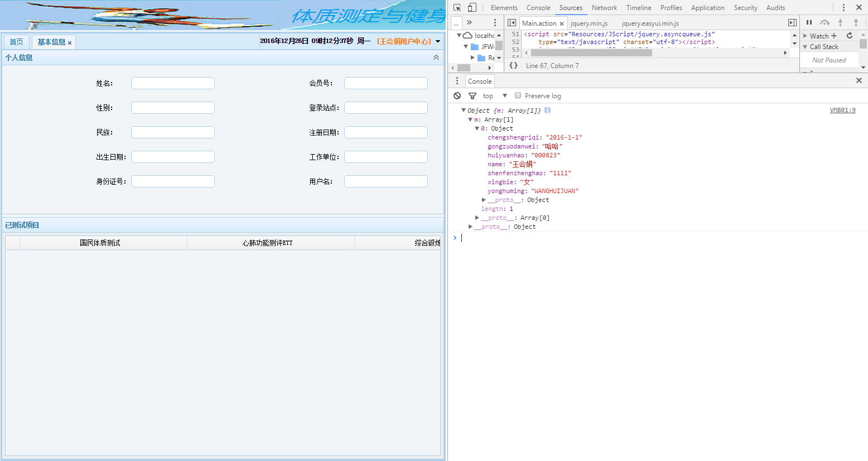The height and width of the screenshot is (461, 868).
Task: Select the localhost cloud item in navigator
Action: point(479,36)
